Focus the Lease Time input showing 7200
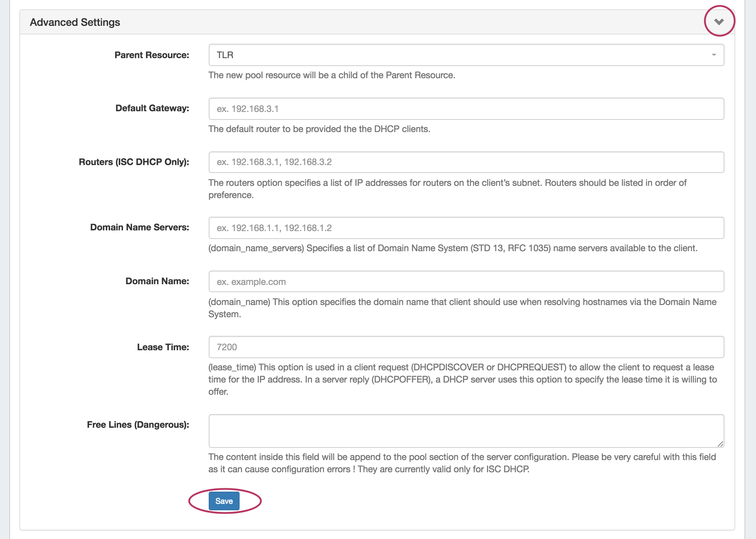The height and width of the screenshot is (539, 756). 466,347
